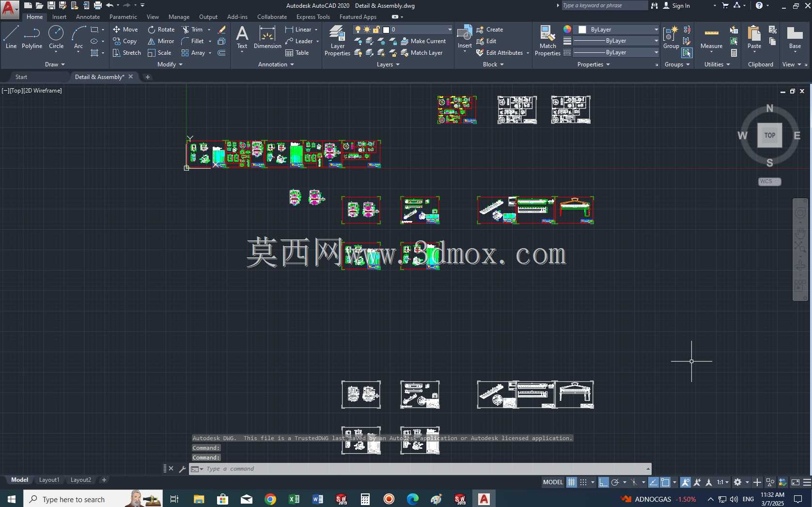
Task: Click Edit Attributes button
Action: tap(500, 53)
